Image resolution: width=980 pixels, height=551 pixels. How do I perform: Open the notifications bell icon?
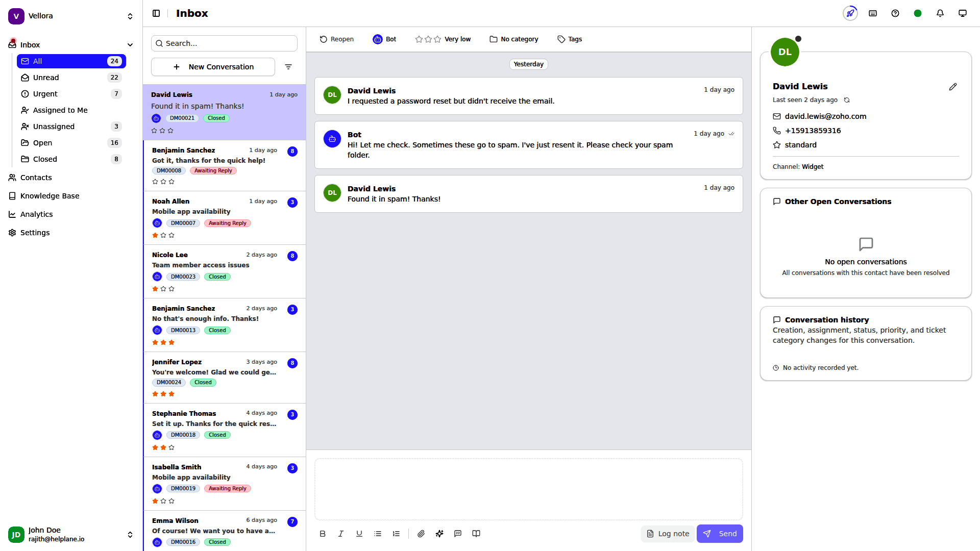(940, 13)
